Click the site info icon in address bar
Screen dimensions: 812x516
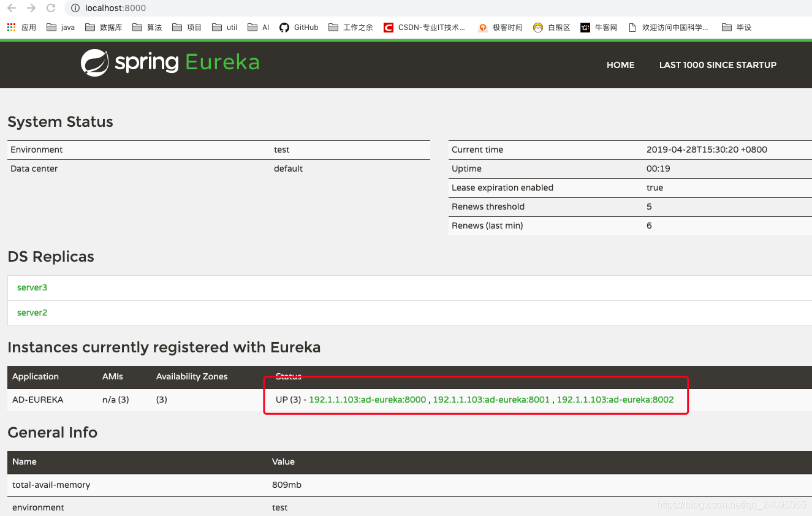pos(75,8)
